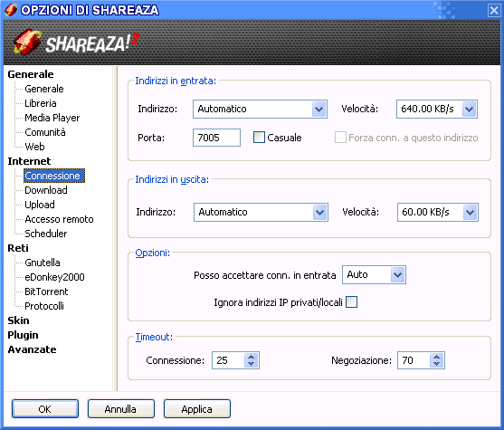
Task: Click the Connessione timeout value field
Action: (228, 360)
